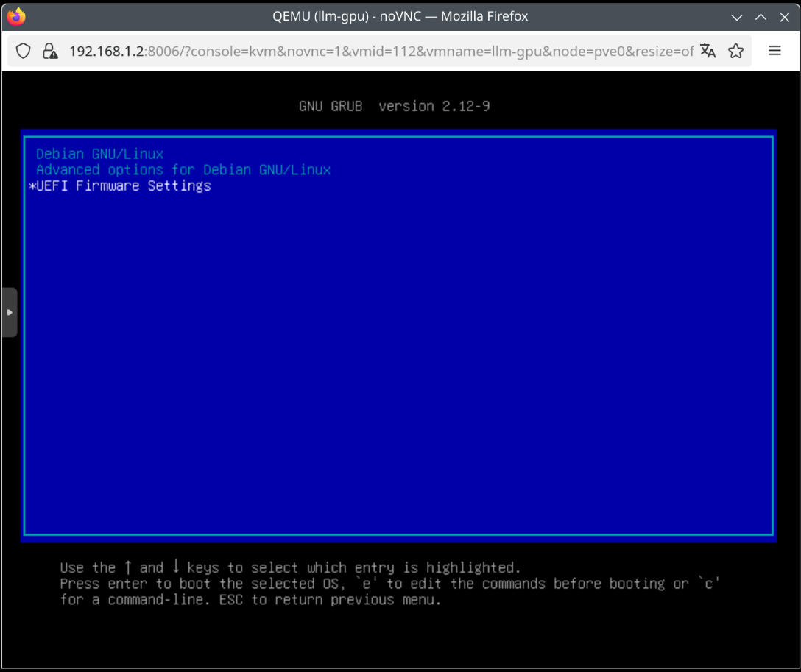Click the Firefox logo in the title bar
Screen dimensions: 801x672
point(16,16)
